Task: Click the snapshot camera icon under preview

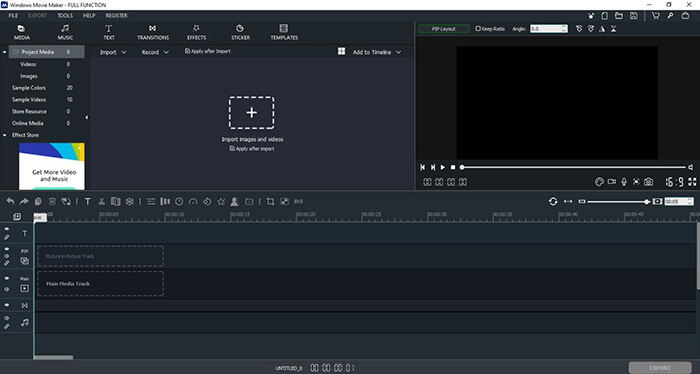Action: pos(648,182)
